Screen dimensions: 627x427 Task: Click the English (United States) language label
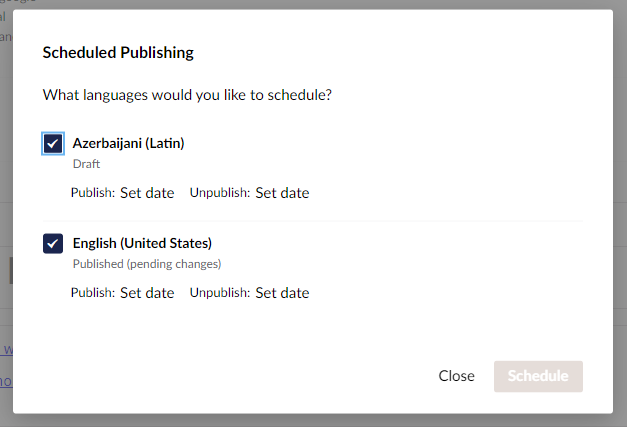coord(142,243)
